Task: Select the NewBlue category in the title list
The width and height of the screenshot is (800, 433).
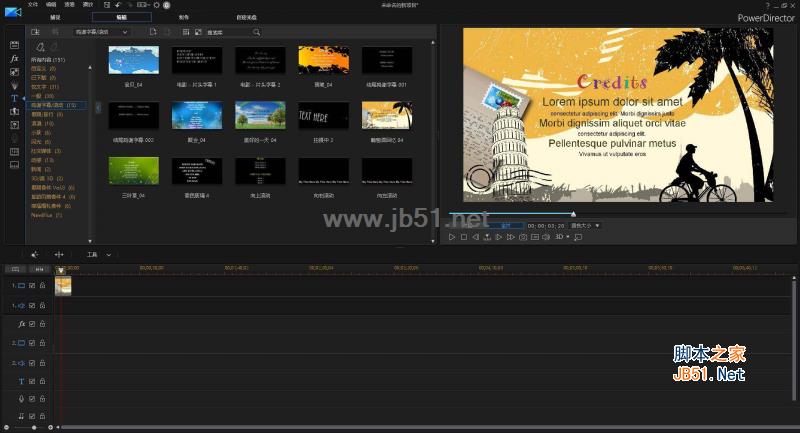Action: click(46, 215)
